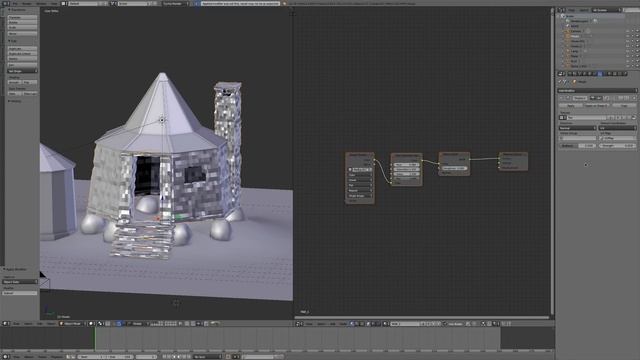
Task: Click the green current frame marker in the timeline
Action: pos(95,339)
